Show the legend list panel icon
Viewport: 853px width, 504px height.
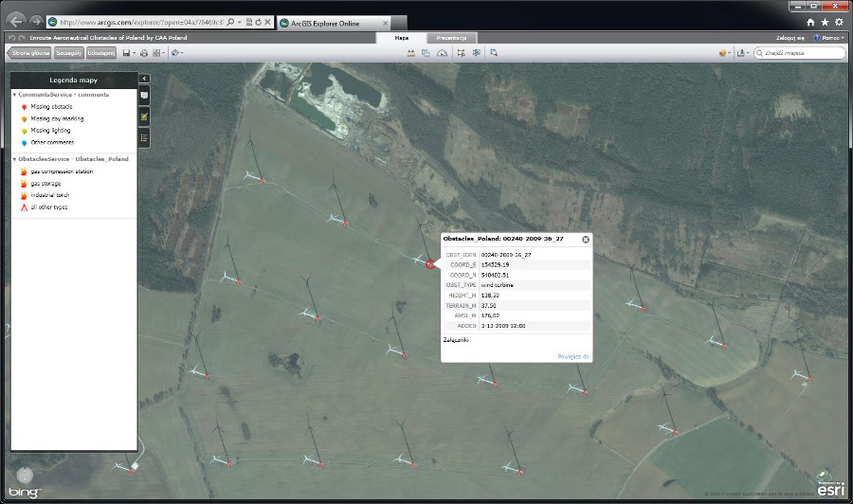[x=144, y=137]
